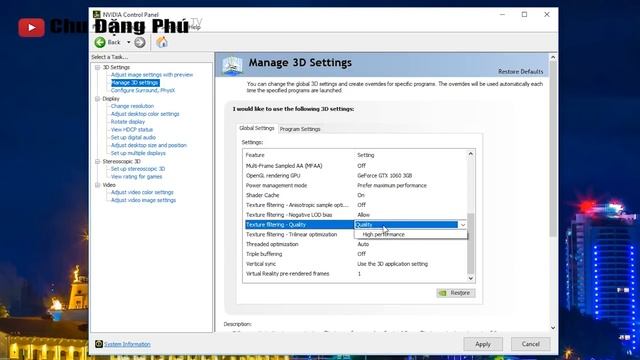Viewport: 640px width, 360px height.
Task: Select Virtual Reality pre-rendered frames row
Action: [355, 273]
